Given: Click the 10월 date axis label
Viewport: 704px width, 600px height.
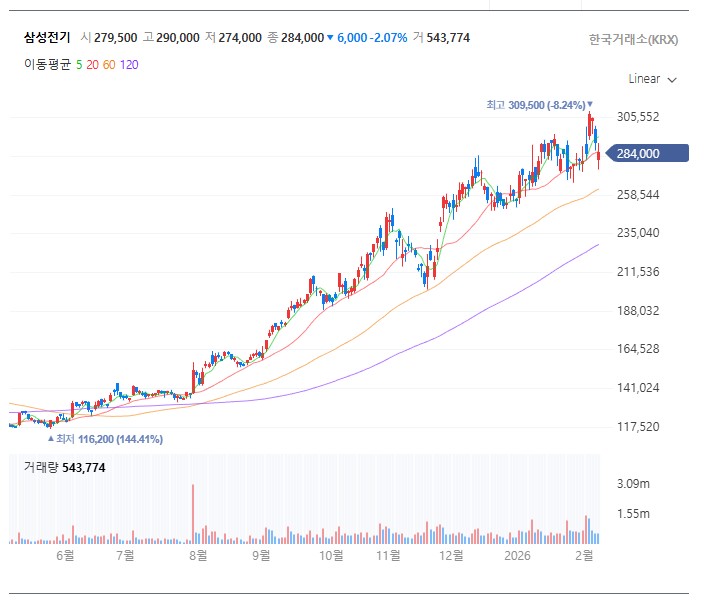Looking at the screenshot, I should pyautogui.click(x=331, y=556).
